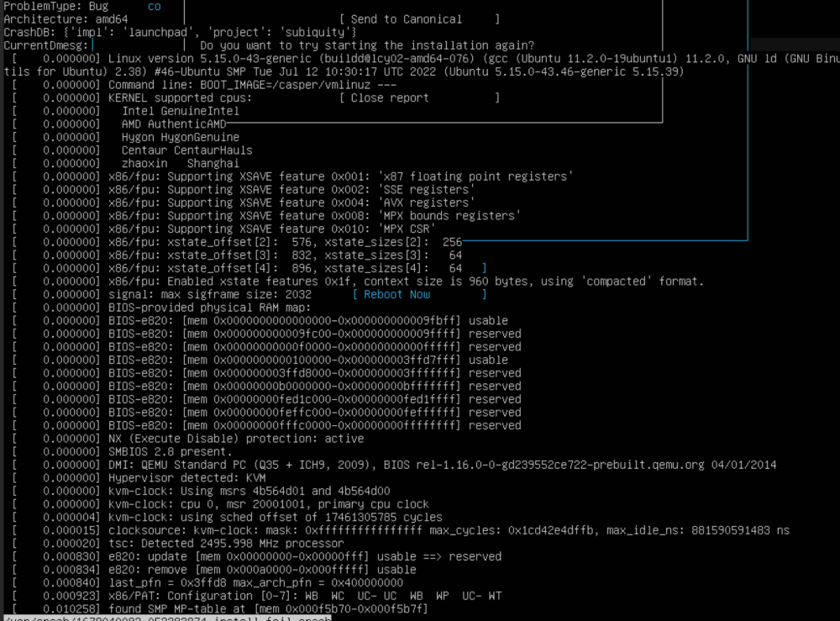The image size is (840, 621).
Task: Click the 'zhaoxin Shanghai' entry
Action: 181,163
